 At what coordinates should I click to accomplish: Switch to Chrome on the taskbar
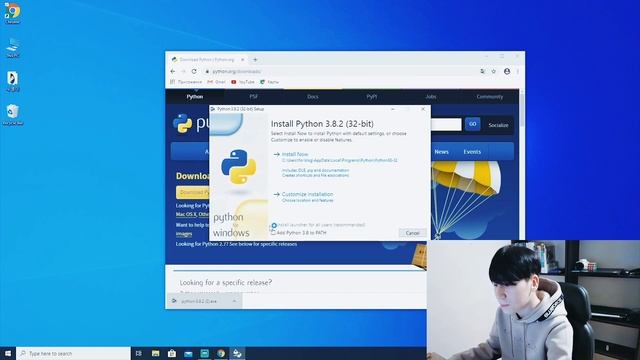221,353
